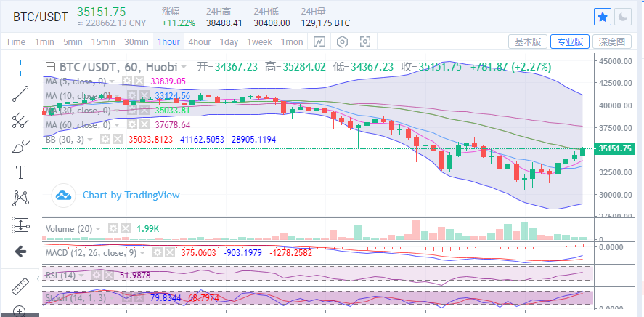Remove the MA (30, close, 0) indicator
Screen dimensions: 644x317
144,111
